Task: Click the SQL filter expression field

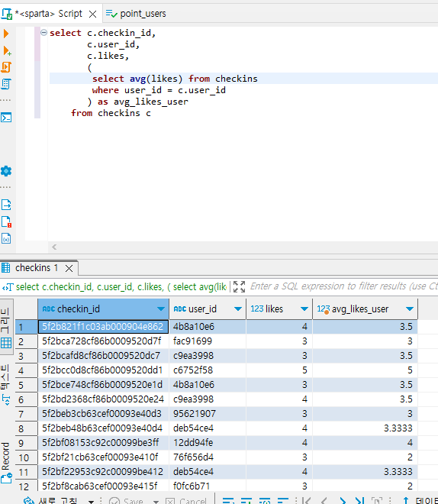Action: [343, 286]
